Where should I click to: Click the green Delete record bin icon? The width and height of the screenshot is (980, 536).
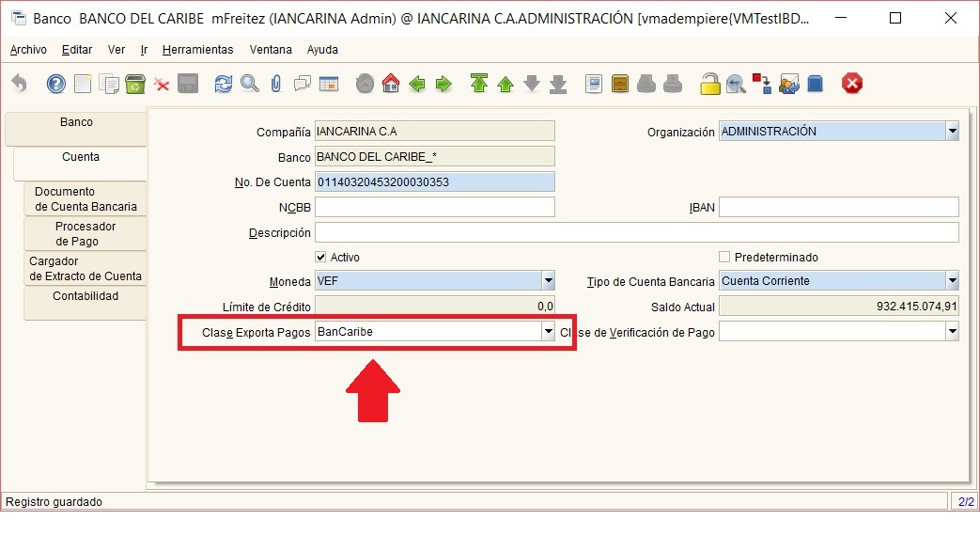coord(135,83)
